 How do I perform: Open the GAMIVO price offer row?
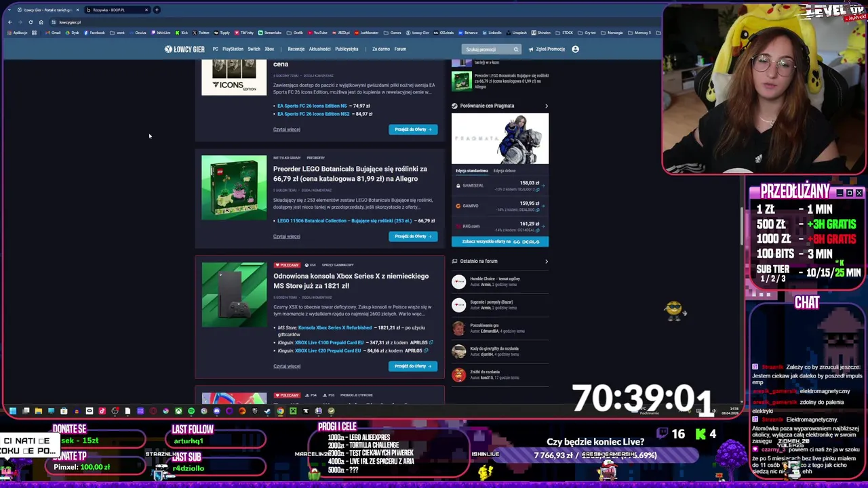pos(500,206)
